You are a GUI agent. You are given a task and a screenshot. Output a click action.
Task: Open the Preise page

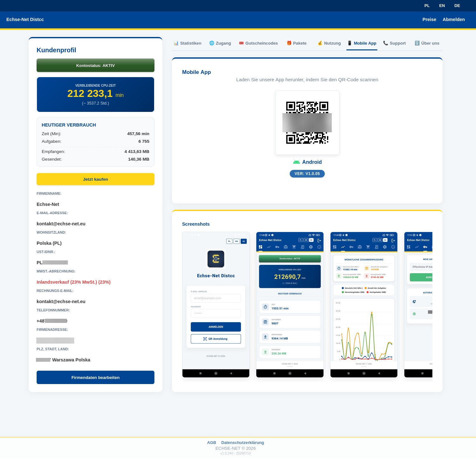429,19
